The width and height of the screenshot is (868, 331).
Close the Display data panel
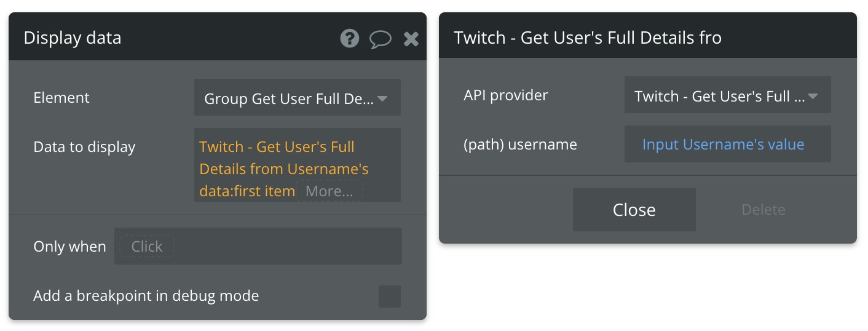[411, 39]
